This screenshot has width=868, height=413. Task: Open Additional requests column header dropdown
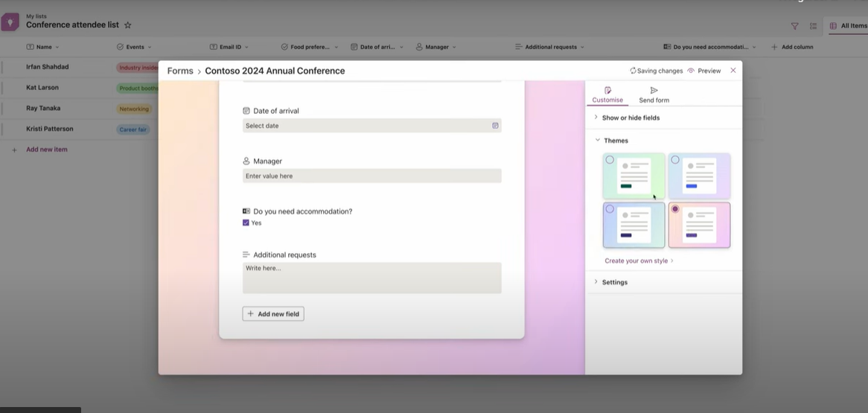tap(582, 47)
